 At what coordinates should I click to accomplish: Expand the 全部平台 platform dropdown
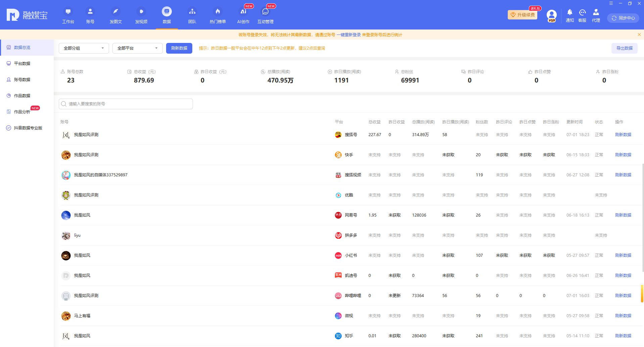click(x=138, y=48)
